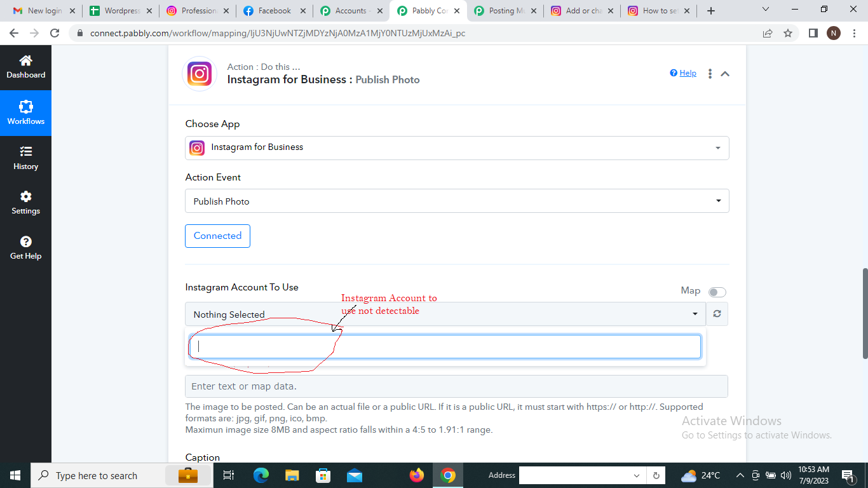Open the three-dot action menu
This screenshot has width=868, height=488.
710,74
